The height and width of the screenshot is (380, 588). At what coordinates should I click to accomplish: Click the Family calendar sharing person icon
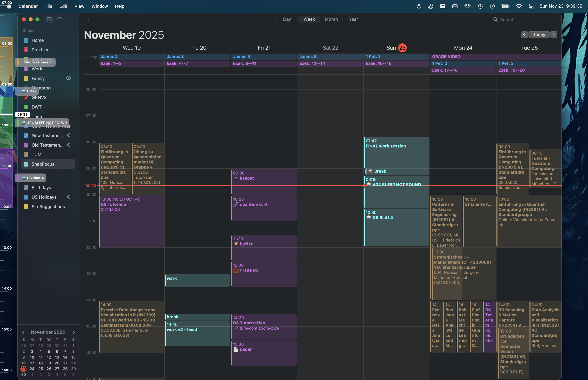coord(69,78)
